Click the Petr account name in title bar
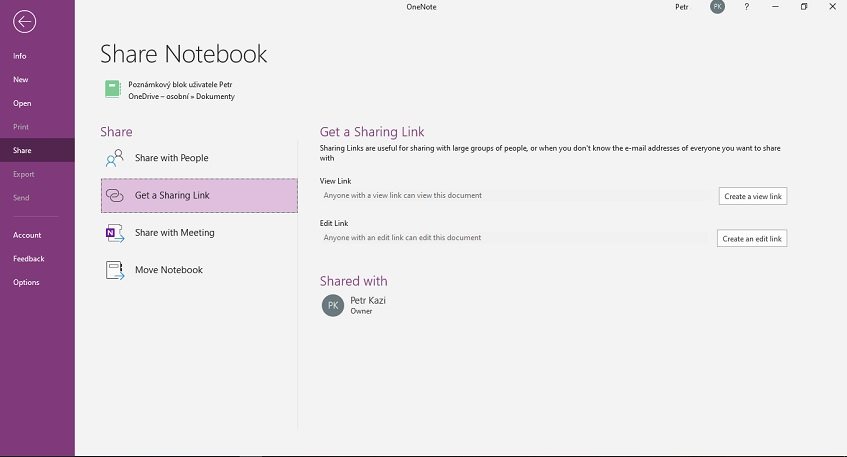 click(x=682, y=7)
